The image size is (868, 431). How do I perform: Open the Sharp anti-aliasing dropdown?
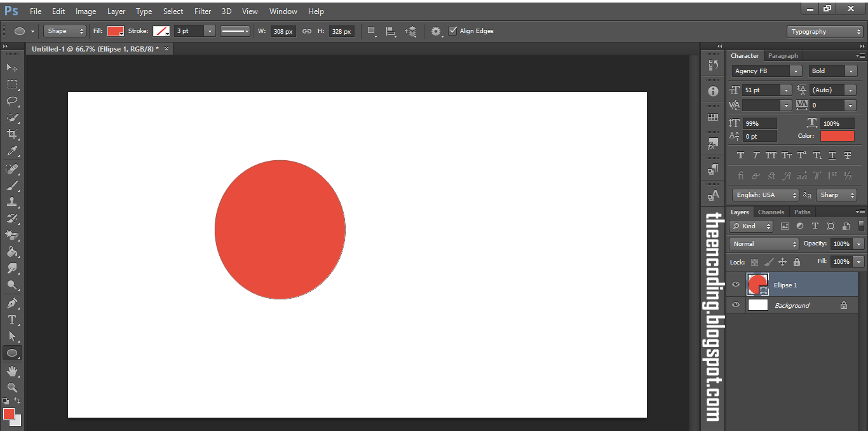click(836, 195)
